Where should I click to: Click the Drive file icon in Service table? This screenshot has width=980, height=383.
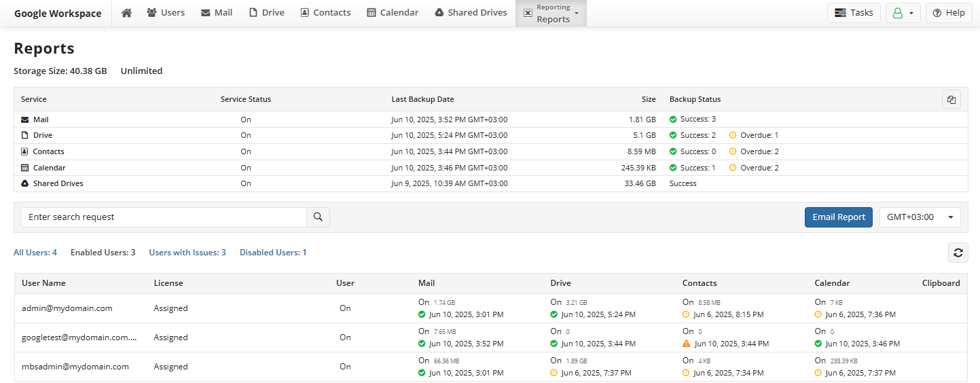(25, 135)
